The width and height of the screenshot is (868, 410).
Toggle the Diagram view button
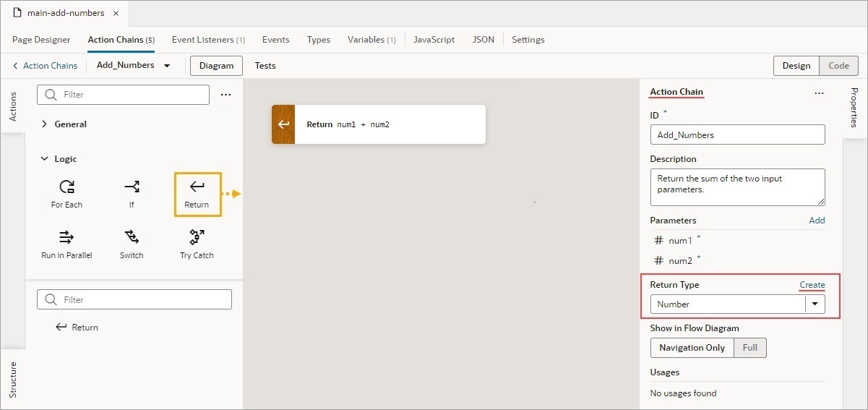[216, 66]
